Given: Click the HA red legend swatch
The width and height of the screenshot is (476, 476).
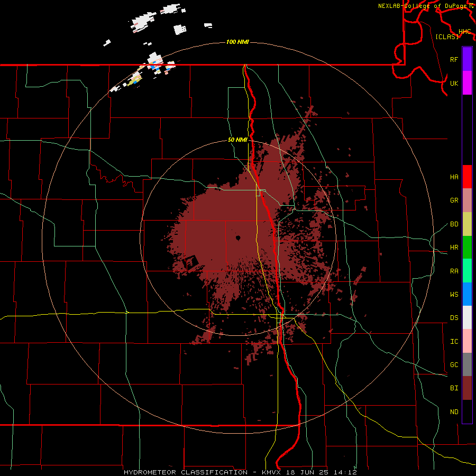Looking at the screenshot, I should [x=467, y=177].
